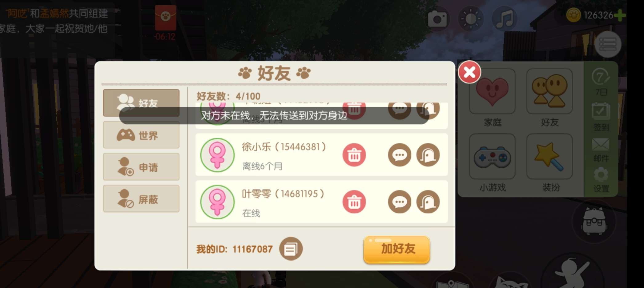Delete friend 徐小乐 with trash icon
The height and width of the screenshot is (288, 644).
(354, 155)
